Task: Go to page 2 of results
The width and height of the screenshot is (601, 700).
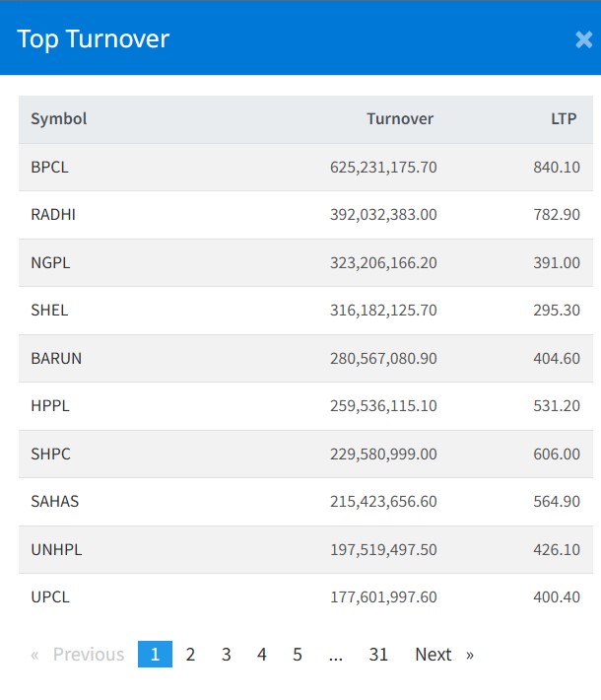Action: tap(190, 655)
